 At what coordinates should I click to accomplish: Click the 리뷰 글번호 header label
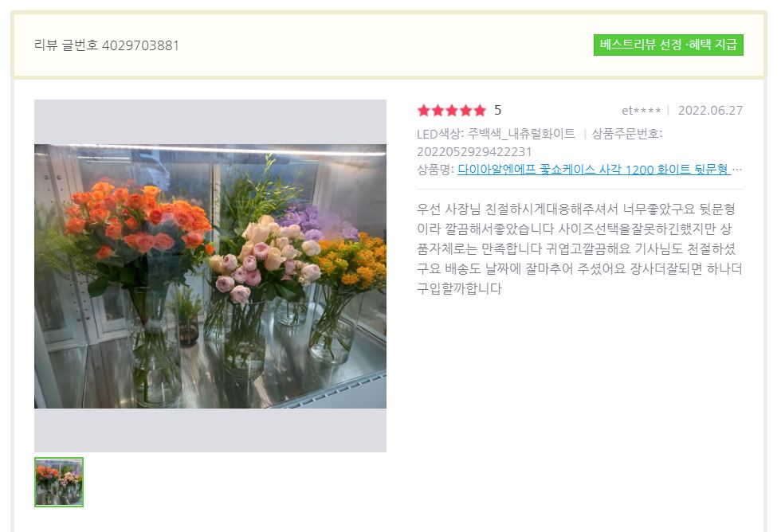point(66,45)
